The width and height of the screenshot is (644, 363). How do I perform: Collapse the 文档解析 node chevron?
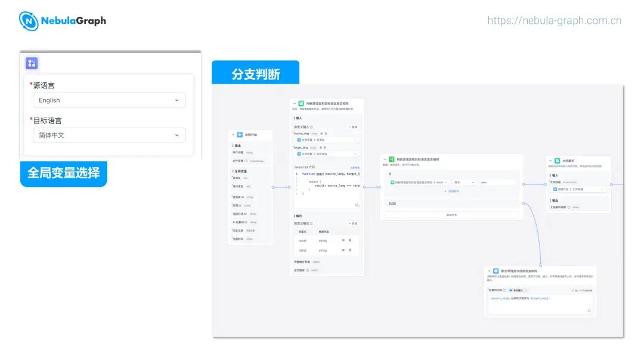click(551, 161)
